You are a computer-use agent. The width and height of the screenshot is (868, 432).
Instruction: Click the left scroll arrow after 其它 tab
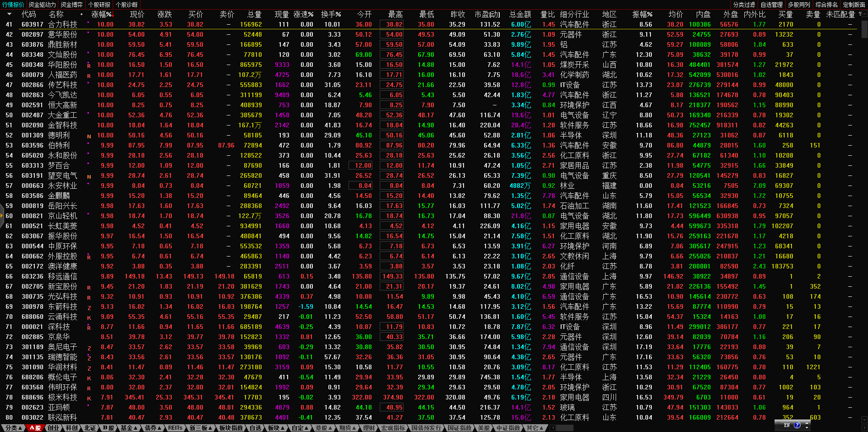(552, 428)
